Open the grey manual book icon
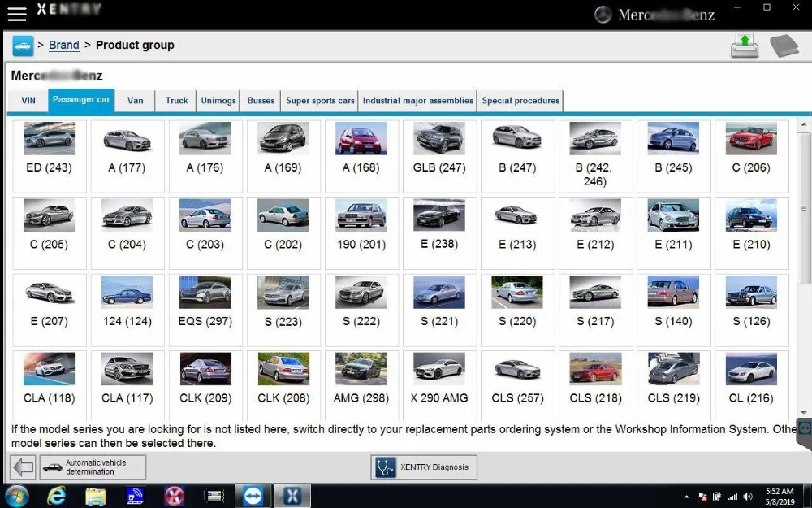The height and width of the screenshot is (508, 812). (x=784, y=46)
